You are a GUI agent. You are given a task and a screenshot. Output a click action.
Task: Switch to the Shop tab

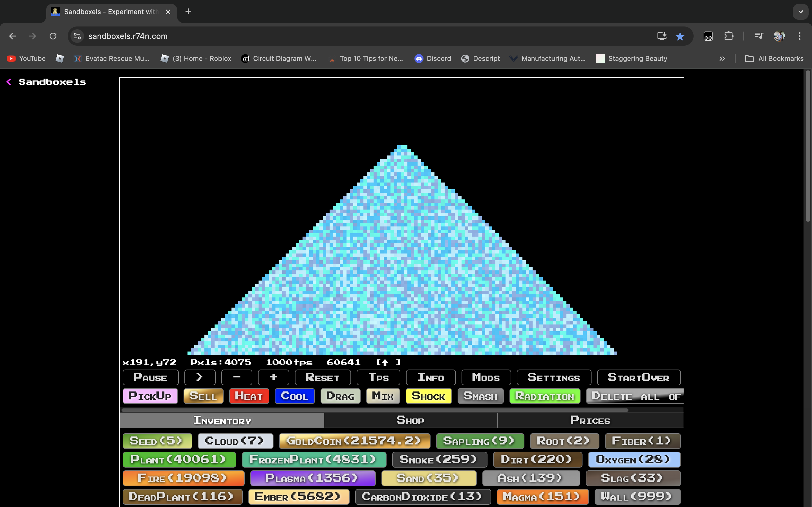click(410, 420)
